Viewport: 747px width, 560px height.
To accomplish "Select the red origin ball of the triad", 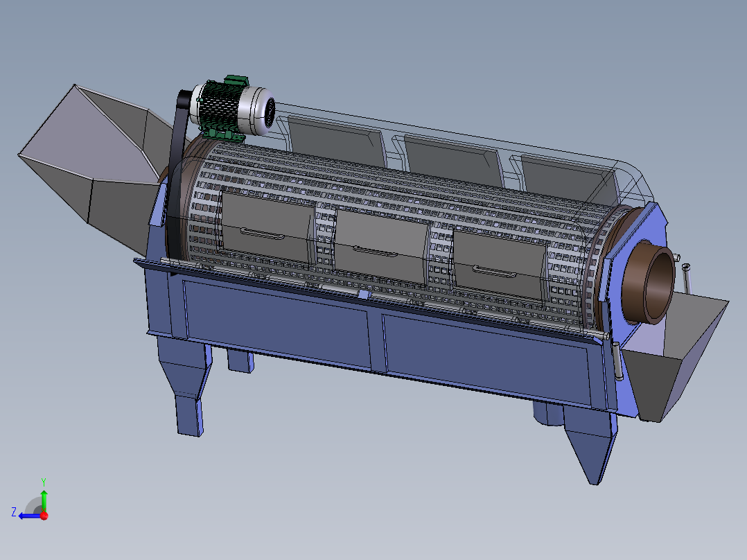I will 44,516.
